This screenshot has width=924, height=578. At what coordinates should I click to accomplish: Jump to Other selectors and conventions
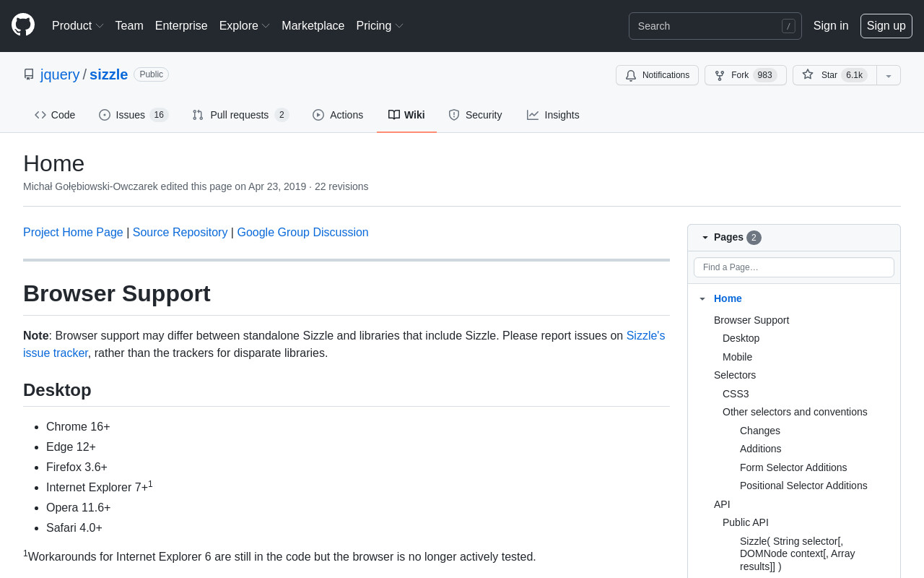(795, 412)
